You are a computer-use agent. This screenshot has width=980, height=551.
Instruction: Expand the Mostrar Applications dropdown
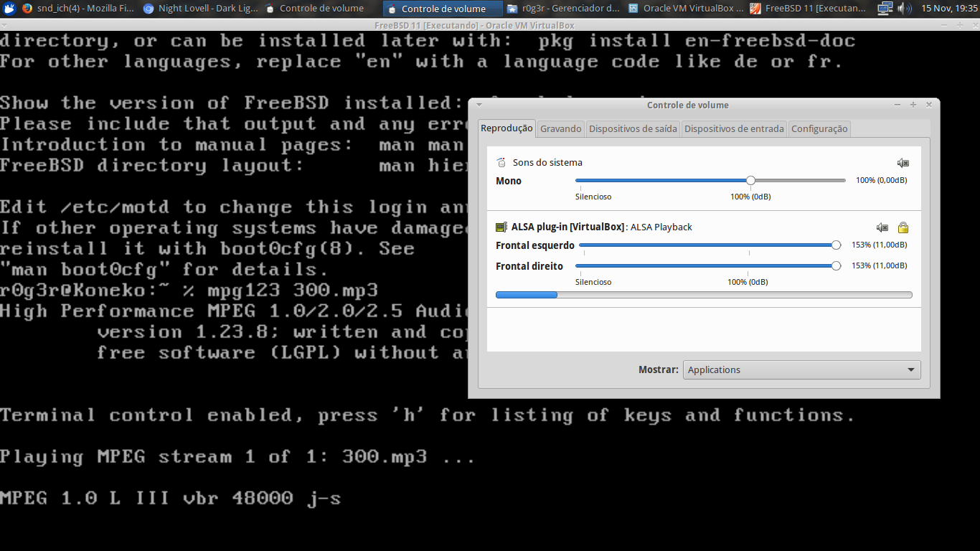pos(801,370)
